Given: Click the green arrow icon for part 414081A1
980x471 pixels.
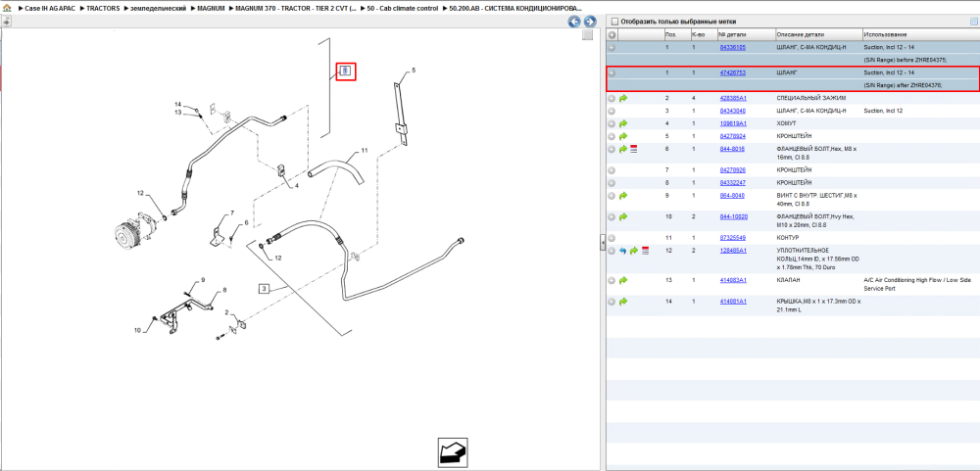Looking at the screenshot, I should click(623, 302).
